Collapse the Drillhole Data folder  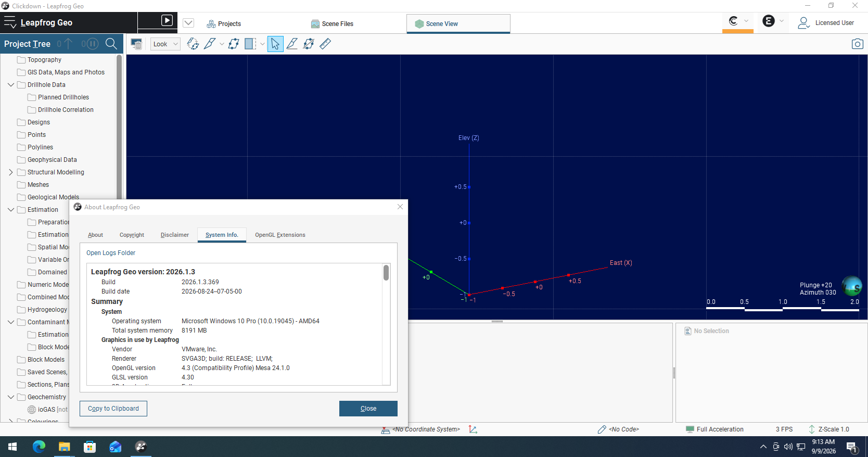coord(11,85)
